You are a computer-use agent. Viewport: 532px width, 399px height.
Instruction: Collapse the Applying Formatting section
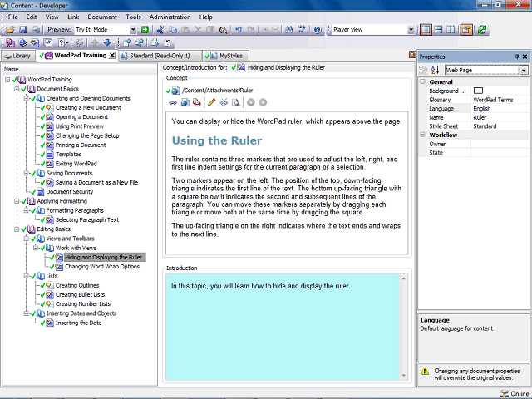coord(17,201)
